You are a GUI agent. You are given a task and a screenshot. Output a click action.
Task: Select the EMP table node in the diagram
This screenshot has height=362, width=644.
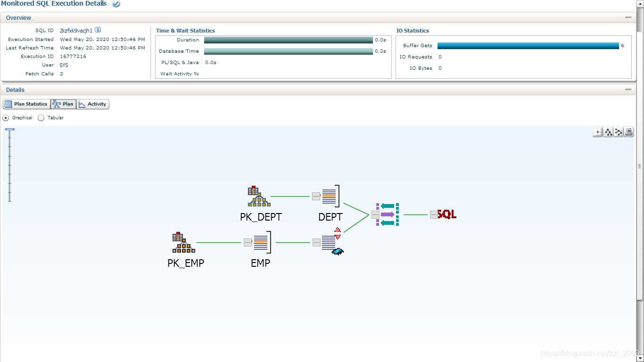(260, 242)
